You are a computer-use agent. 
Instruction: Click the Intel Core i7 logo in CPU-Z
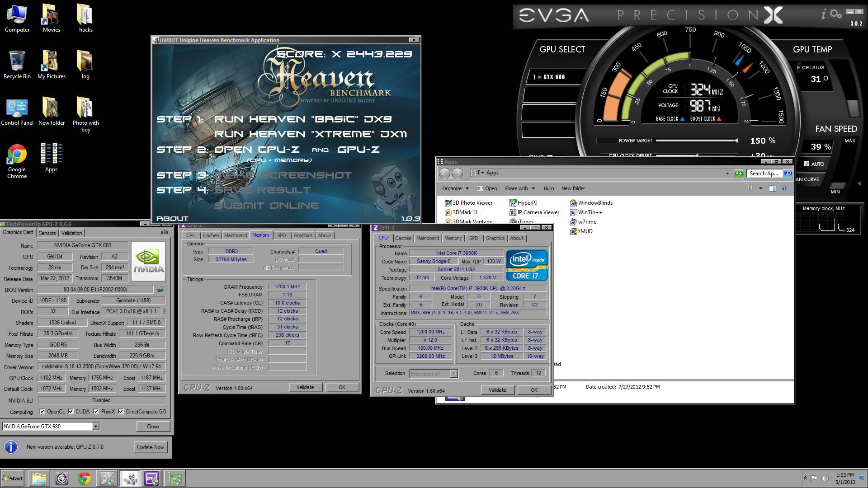[527, 265]
